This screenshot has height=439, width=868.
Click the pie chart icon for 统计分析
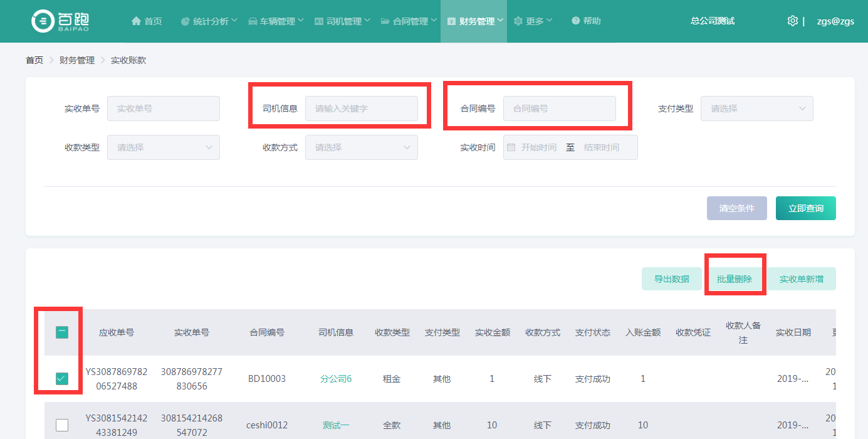186,21
